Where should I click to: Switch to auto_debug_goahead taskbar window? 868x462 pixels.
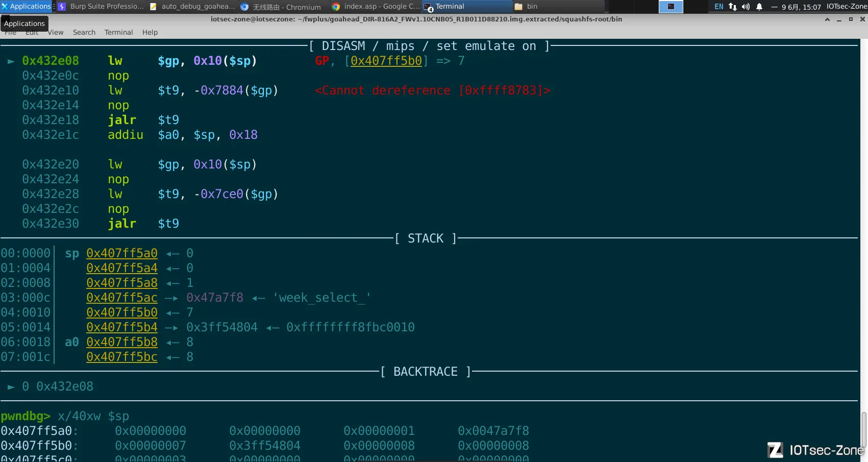click(193, 7)
